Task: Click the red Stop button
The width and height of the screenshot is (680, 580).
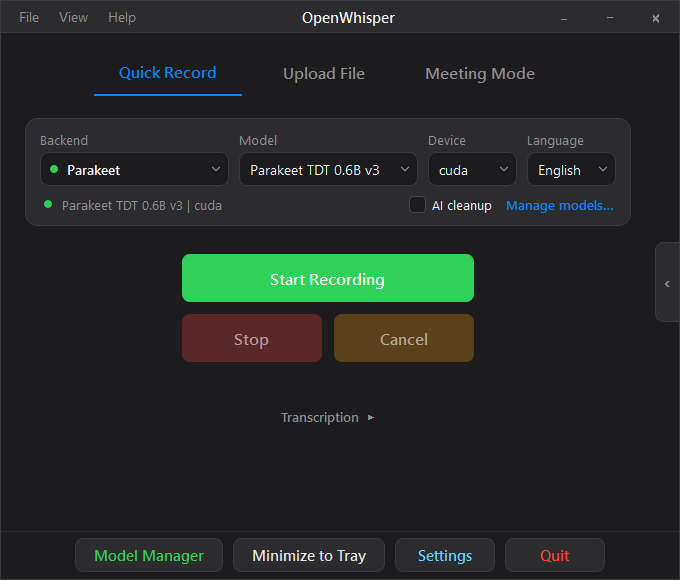Action: (x=252, y=338)
